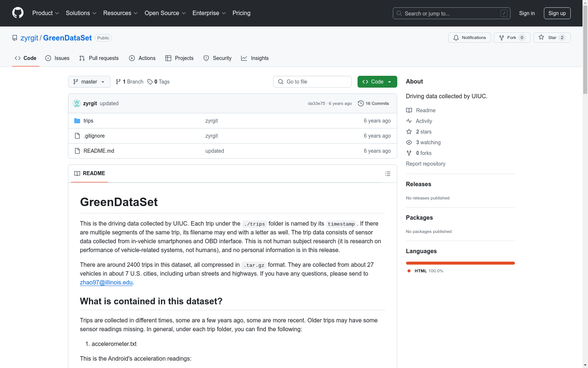The width and height of the screenshot is (588, 368).
Task: Open the Resources dropdown
Action: (121, 13)
